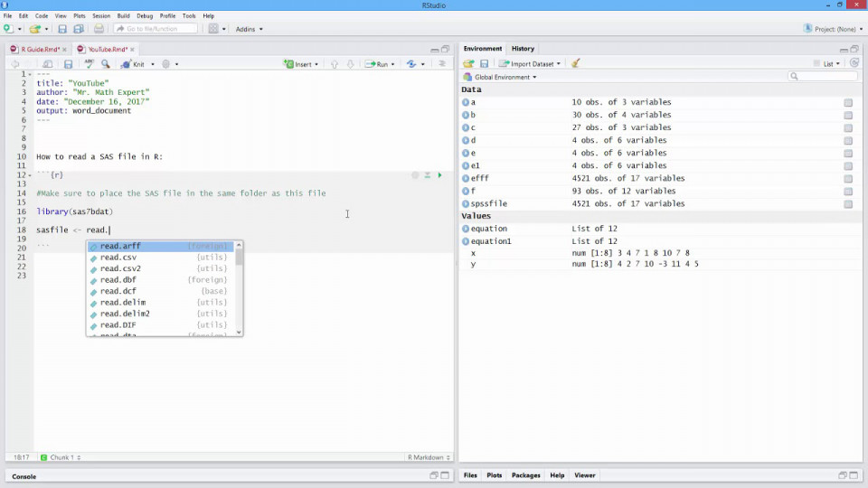This screenshot has height=488, width=868.
Task: Go to next chunk arrow icon
Action: (351, 64)
